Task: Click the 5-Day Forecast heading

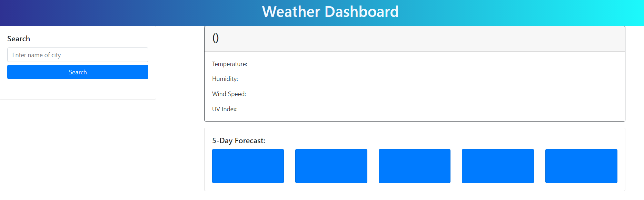Action: point(238,140)
